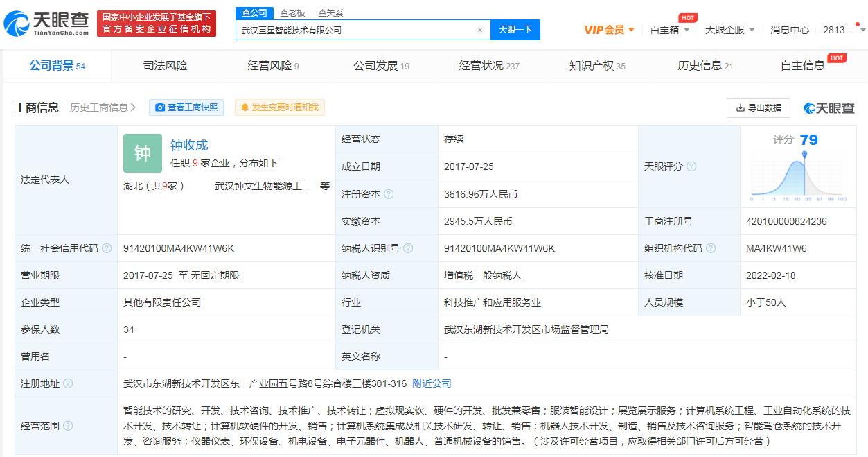Click the red 官方备案企业征信机构 banner
868x457 pixels.
click(x=157, y=24)
